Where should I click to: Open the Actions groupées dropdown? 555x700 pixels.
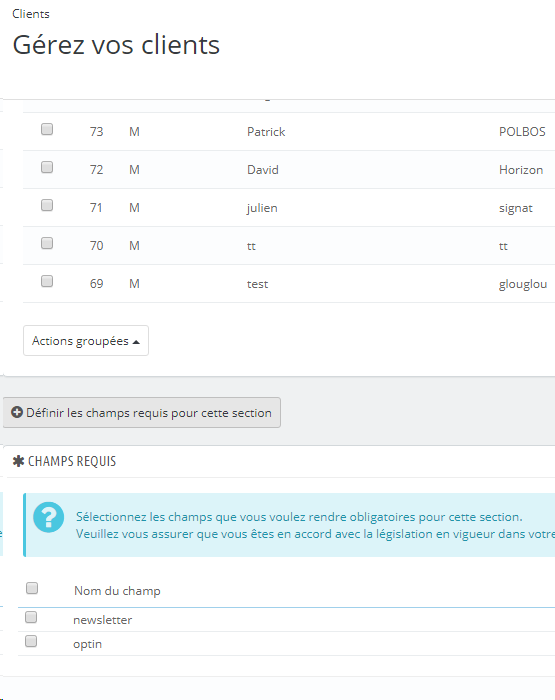[86, 341]
